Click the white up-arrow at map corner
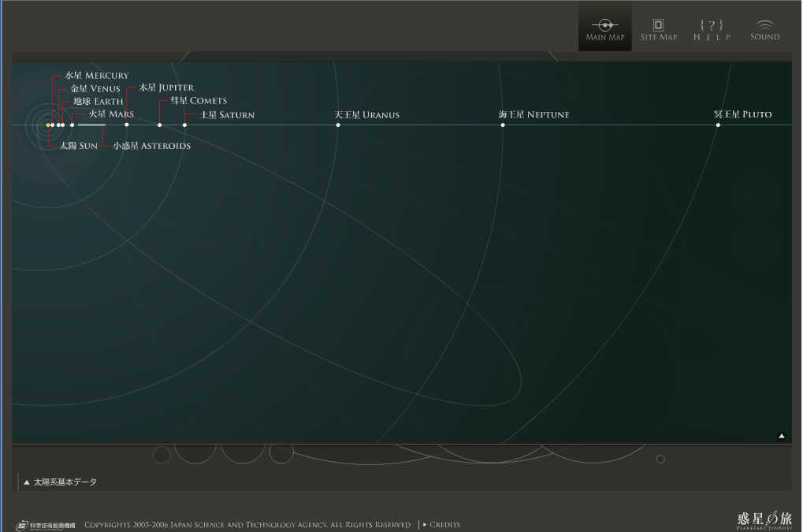The image size is (803, 532). pos(782,436)
